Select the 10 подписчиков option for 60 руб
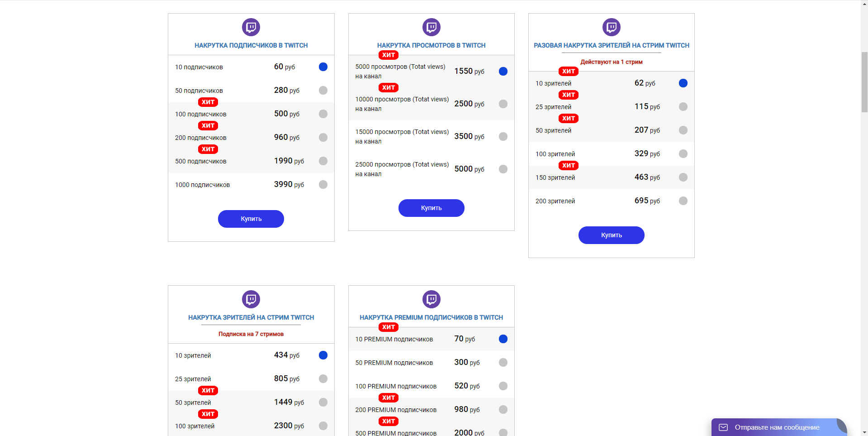Screen dimensions: 868x436 pos(323,67)
